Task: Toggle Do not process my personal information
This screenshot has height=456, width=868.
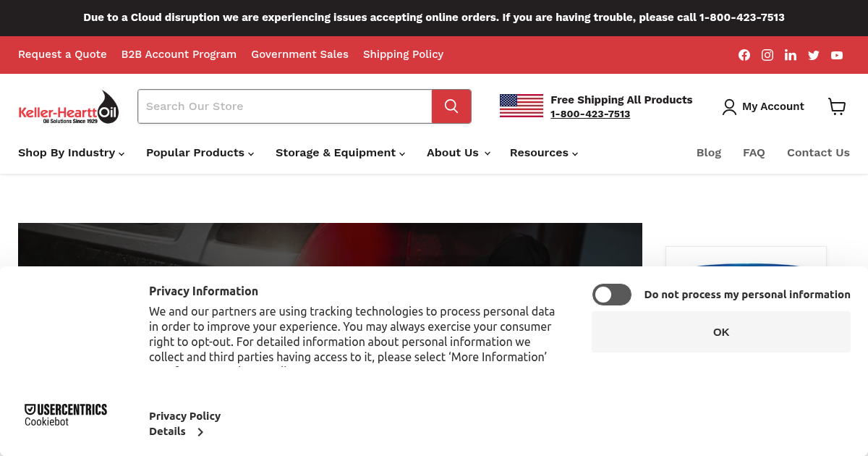Action: point(612,295)
